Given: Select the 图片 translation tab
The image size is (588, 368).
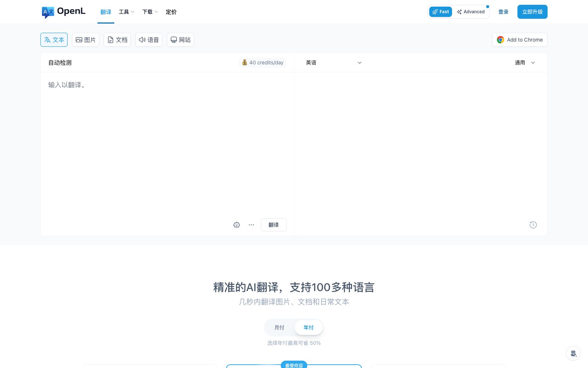Looking at the screenshot, I should pos(86,40).
